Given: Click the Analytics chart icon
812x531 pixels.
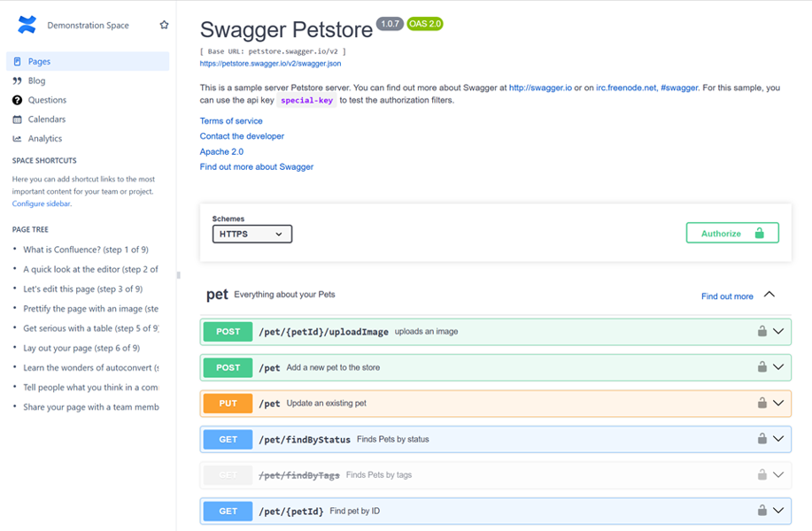Looking at the screenshot, I should (17, 139).
